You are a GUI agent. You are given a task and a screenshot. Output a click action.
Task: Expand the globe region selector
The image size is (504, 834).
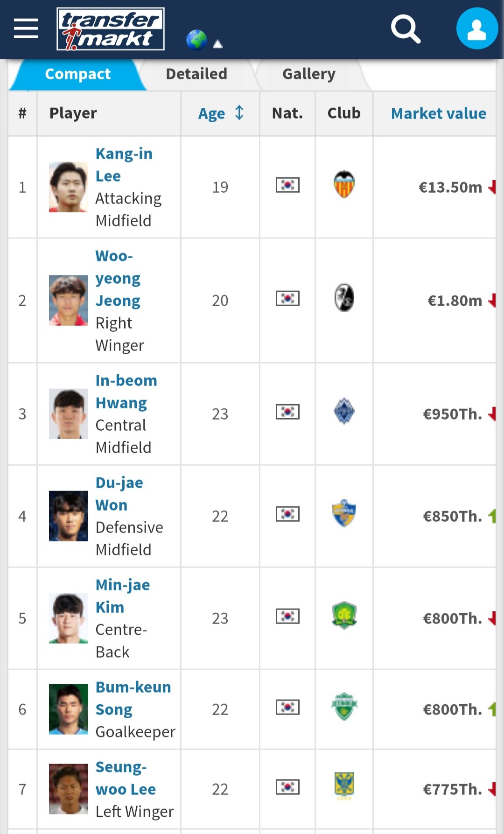pyautogui.click(x=204, y=41)
